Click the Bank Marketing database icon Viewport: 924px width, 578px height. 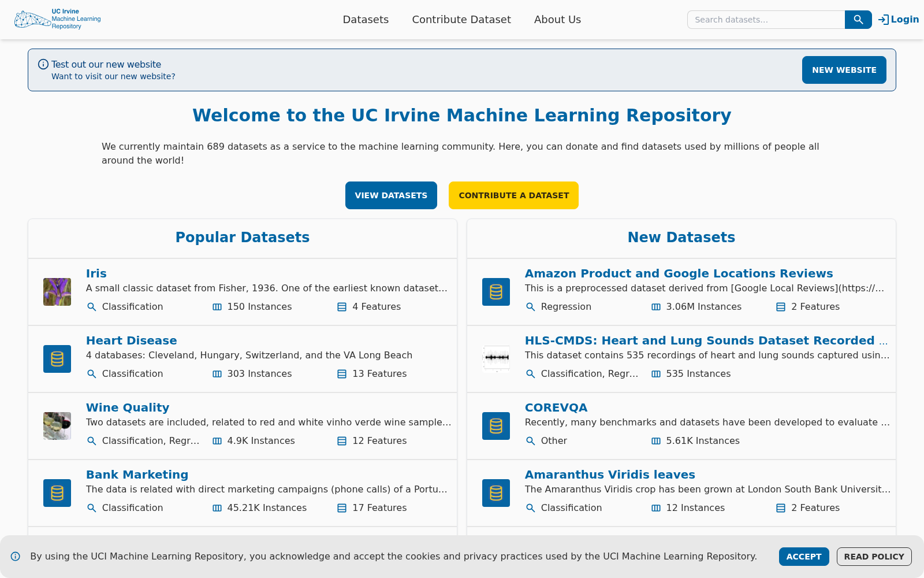(x=57, y=493)
